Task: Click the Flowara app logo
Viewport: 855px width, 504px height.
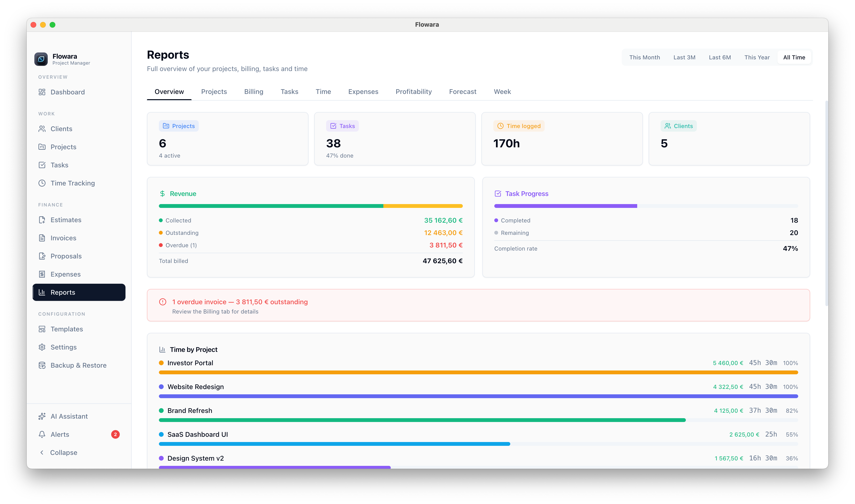Action: (41, 59)
